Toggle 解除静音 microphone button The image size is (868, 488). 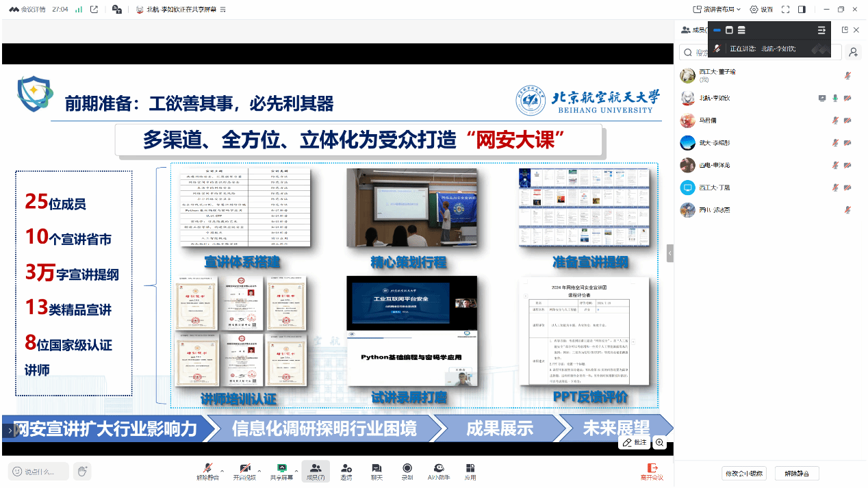pos(207,470)
